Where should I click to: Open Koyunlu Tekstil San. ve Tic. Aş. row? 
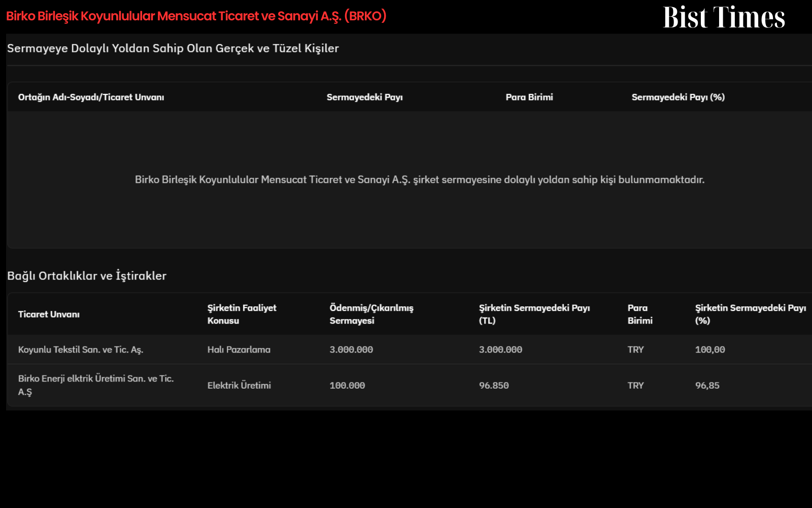[410, 350]
